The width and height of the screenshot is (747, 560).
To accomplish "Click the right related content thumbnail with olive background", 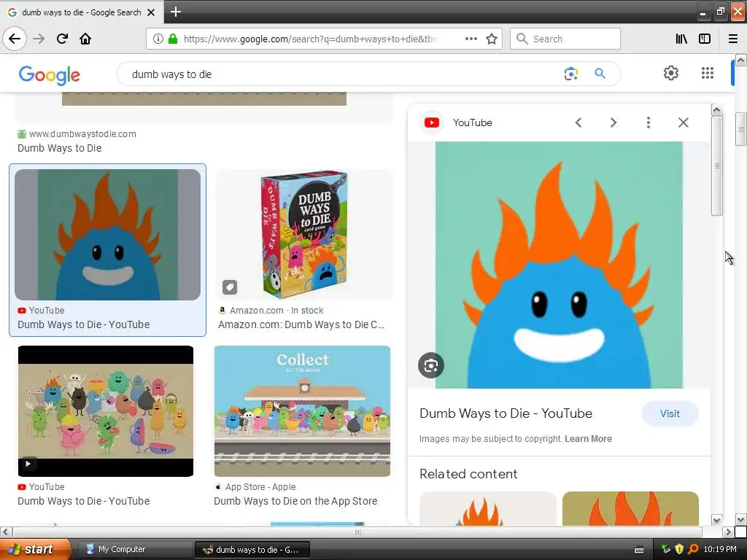I will pos(630,508).
